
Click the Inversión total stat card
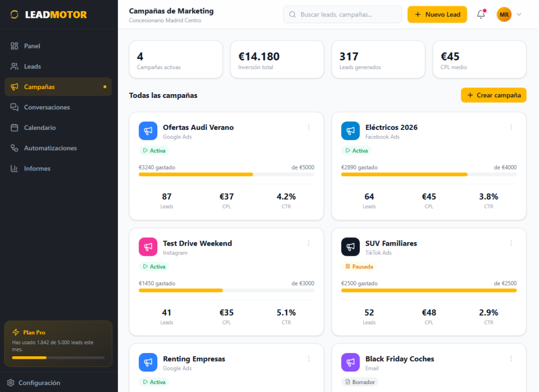pos(277,60)
